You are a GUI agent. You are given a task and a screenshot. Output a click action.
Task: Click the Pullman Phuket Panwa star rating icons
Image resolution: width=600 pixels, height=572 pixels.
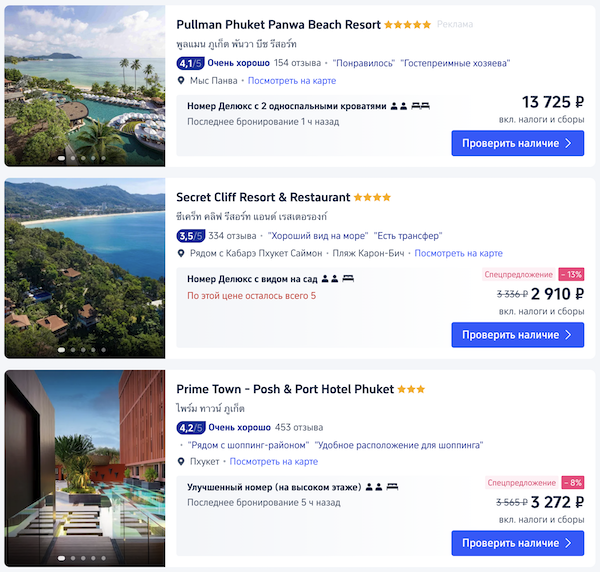407,25
